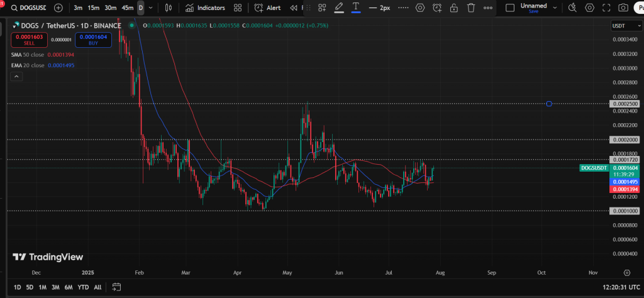Open the indicator templates grid icon

(237, 8)
